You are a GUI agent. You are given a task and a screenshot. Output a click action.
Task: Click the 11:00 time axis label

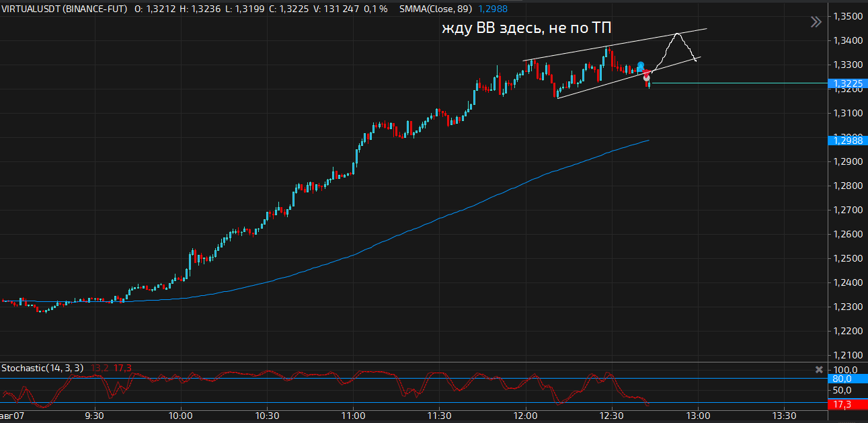[x=353, y=415]
